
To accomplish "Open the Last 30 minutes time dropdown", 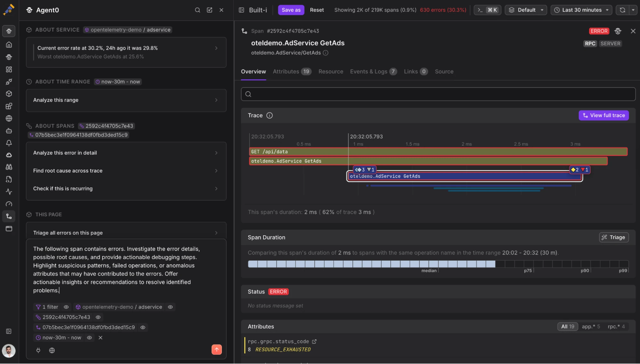I will (x=581, y=10).
